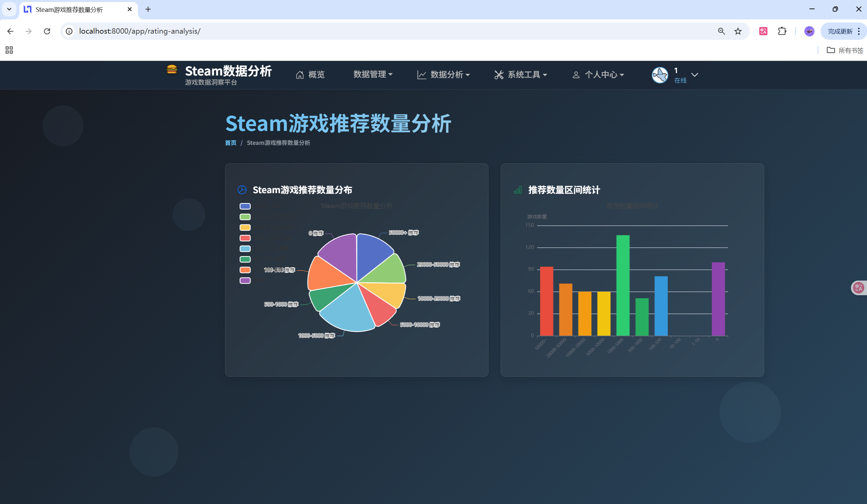The height and width of the screenshot is (504, 867).
Task: Open the tab search dropdown arrow
Action: tap(9, 9)
